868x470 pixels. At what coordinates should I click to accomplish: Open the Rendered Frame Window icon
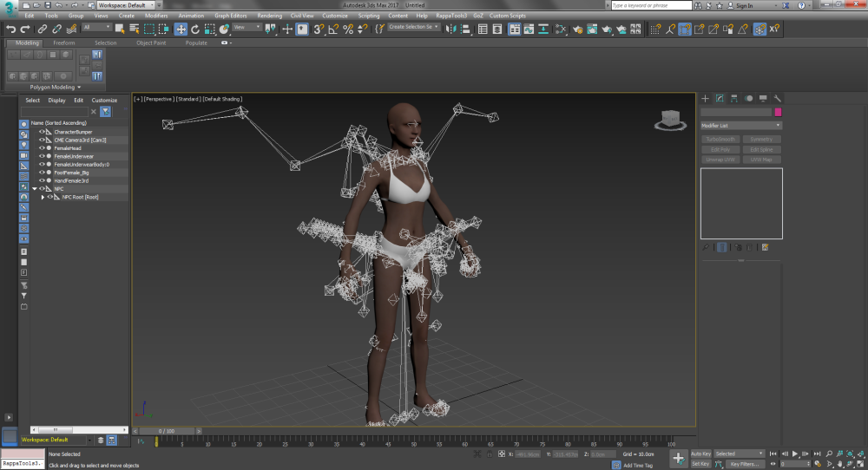tap(592, 29)
